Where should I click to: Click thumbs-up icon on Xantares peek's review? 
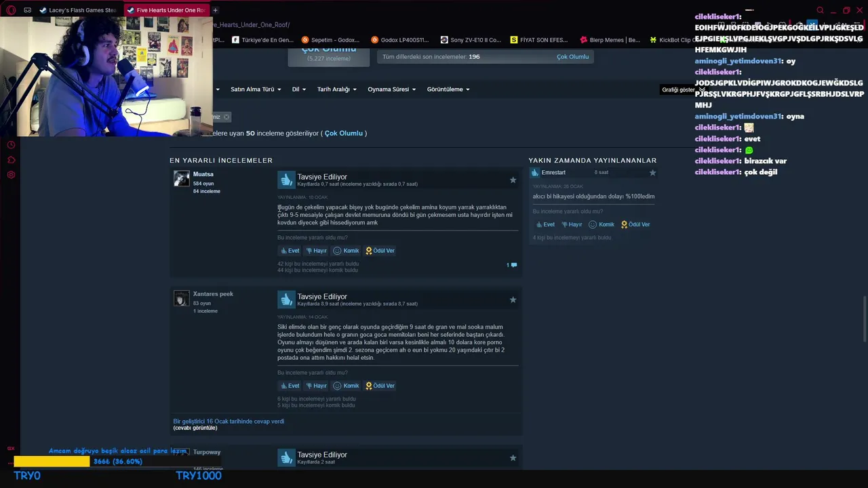pos(286,299)
